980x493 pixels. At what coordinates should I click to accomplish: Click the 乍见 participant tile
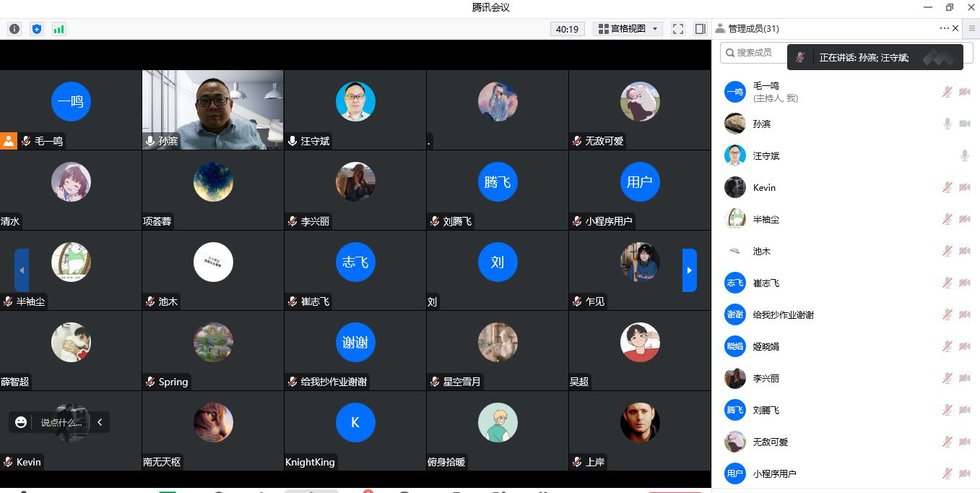[x=640, y=270]
